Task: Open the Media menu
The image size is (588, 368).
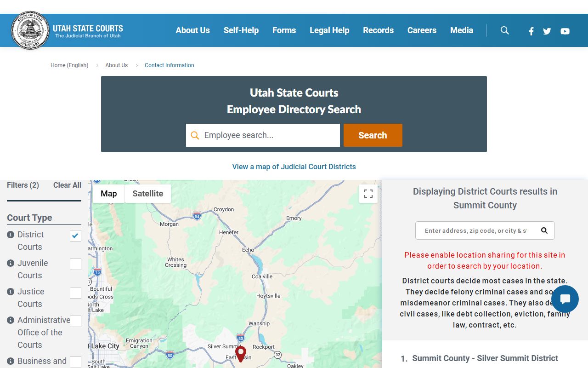Action: tap(462, 30)
